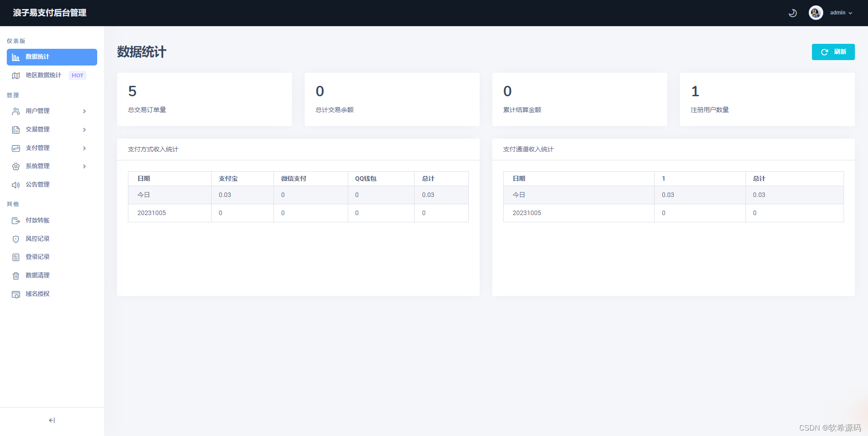Click the 数据统计 bar chart icon
Image resolution: width=868 pixels, height=436 pixels.
(x=16, y=57)
